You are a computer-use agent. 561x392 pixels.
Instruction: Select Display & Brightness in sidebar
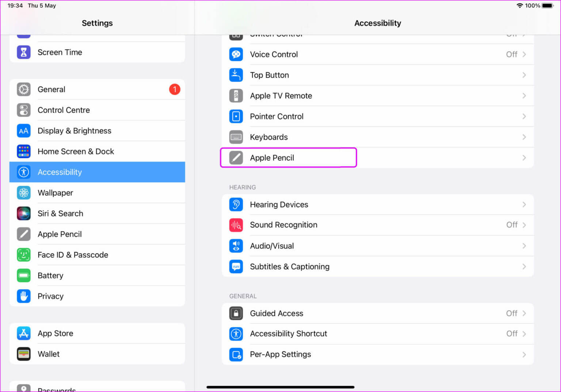tap(97, 131)
